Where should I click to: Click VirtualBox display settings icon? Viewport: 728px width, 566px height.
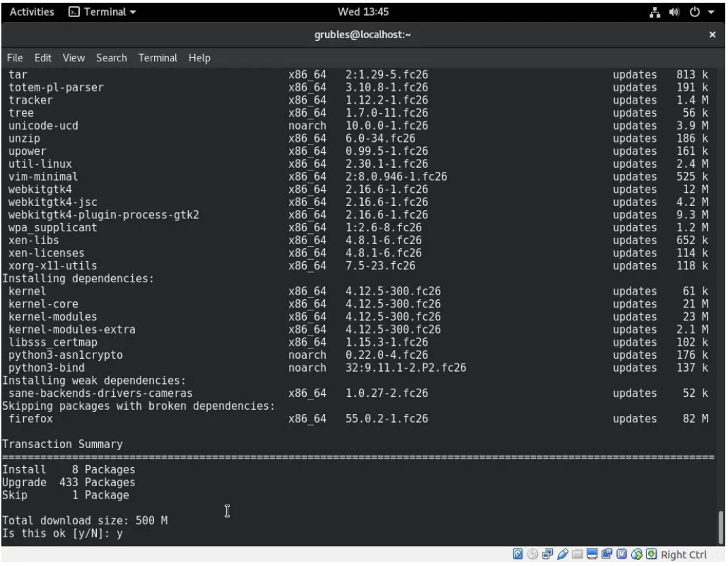pos(592,554)
